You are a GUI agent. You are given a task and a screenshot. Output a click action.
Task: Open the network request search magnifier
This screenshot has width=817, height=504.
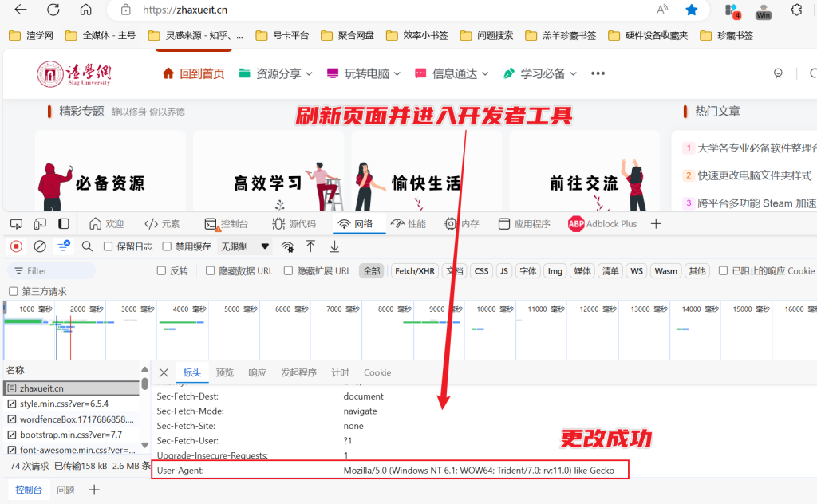pos(87,246)
